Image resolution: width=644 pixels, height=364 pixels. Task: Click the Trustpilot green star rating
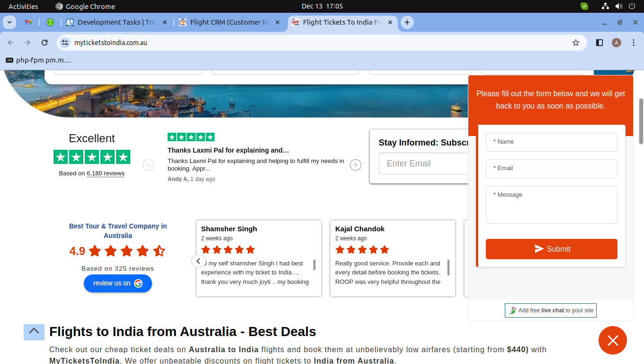92,157
